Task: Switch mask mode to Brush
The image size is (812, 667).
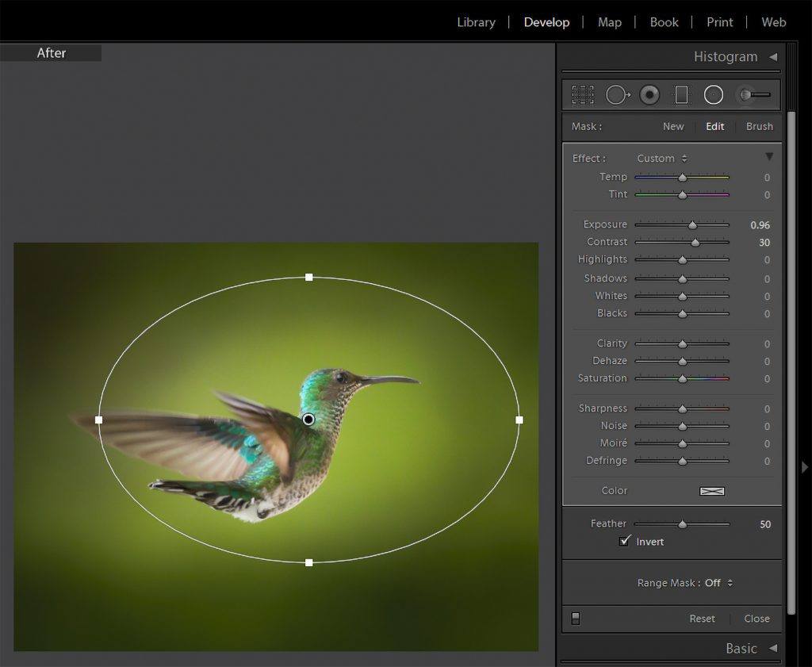Action: (759, 126)
